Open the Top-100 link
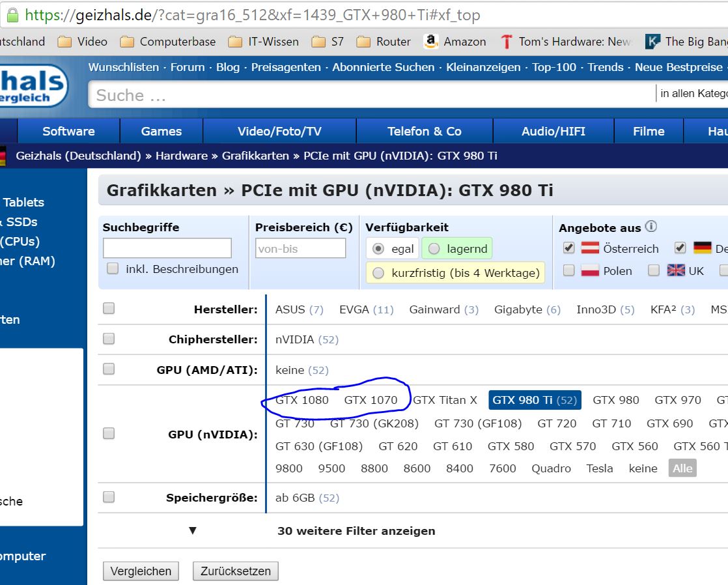The height and width of the screenshot is (585, 728). point(554,67)
